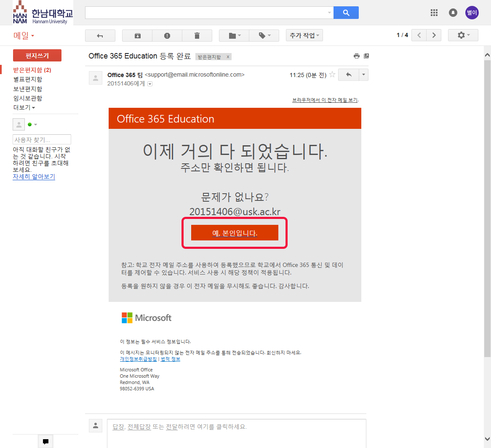The height and width of the screenshot is (448, 491).
Task: Open the settings gear menu
Action: [463, 35]
